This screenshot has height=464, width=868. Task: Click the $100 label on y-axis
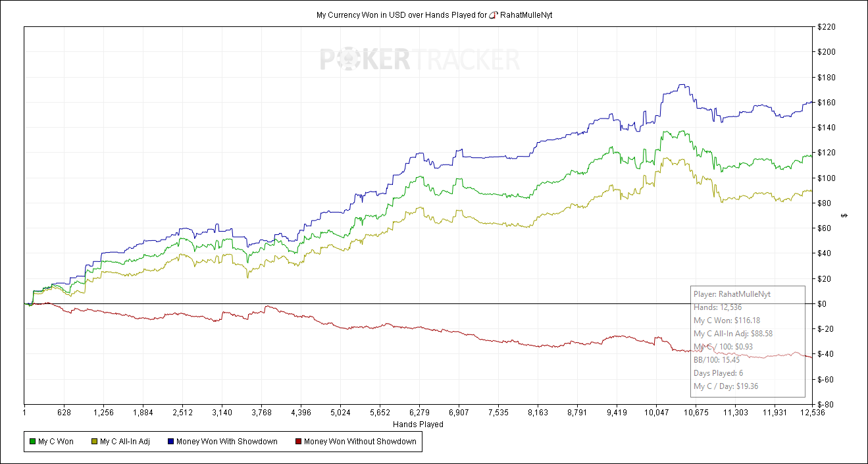(x=827, y=178)
